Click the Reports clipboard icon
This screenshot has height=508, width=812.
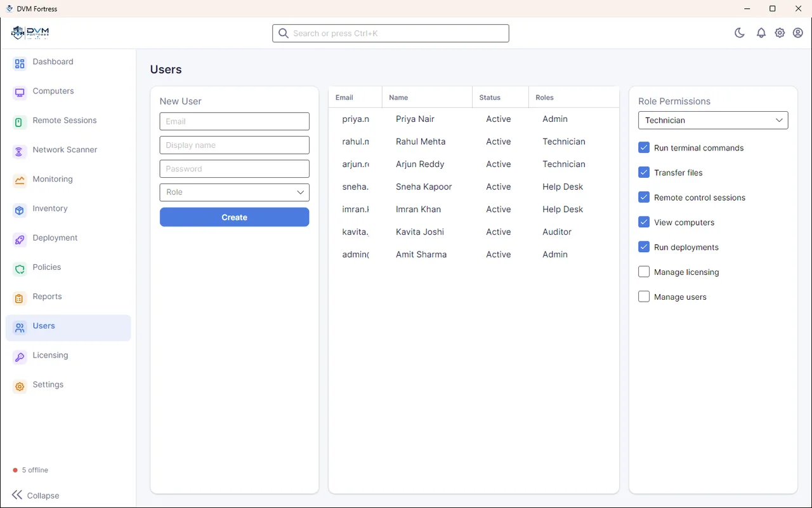point(20,298)
